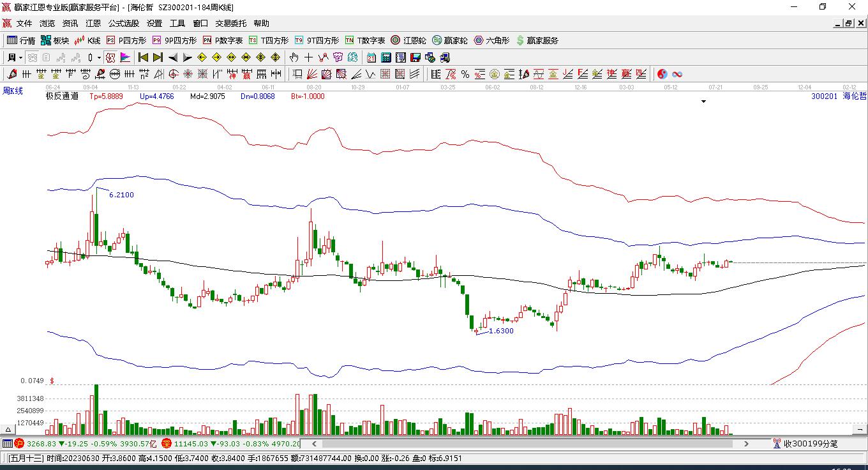Viewport: 868px width, 470px height.
Task: Click the 300201 海伦哲 stock label
Action: [839, 96]
